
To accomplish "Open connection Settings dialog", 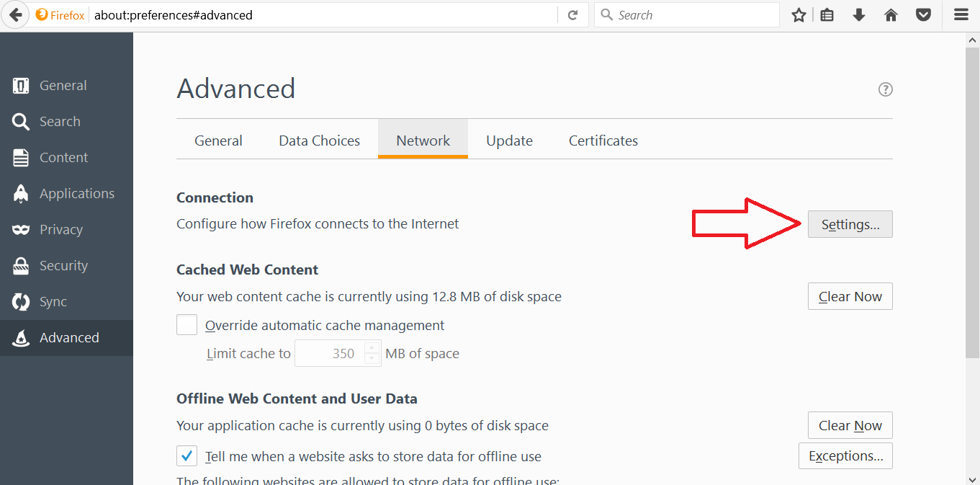I will (850, 224).
